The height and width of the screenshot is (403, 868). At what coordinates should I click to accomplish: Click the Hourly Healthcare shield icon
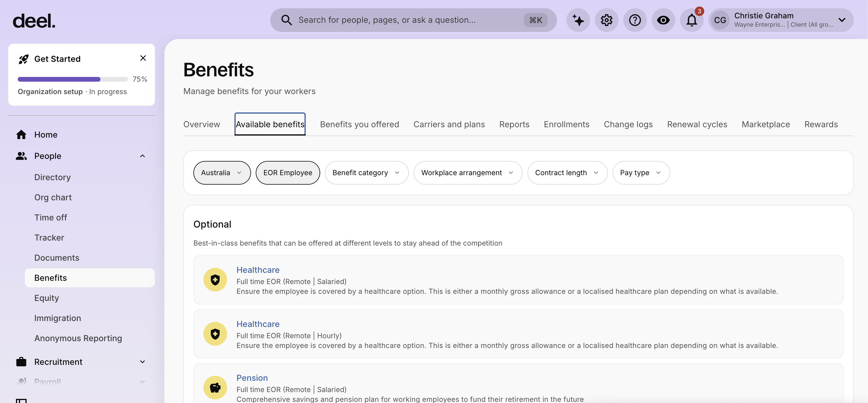click(215, 333)
